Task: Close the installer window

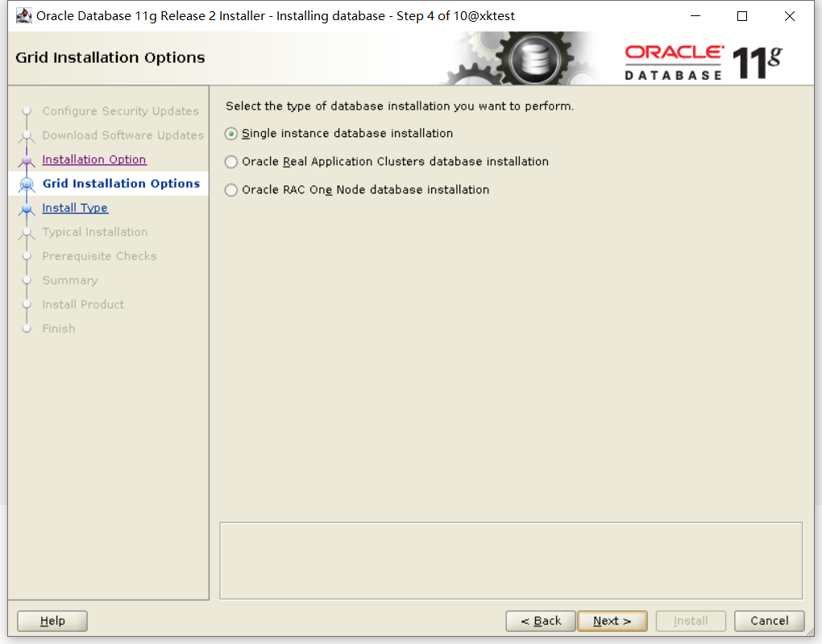Action: pyautogui.click(x=790, y=16)
